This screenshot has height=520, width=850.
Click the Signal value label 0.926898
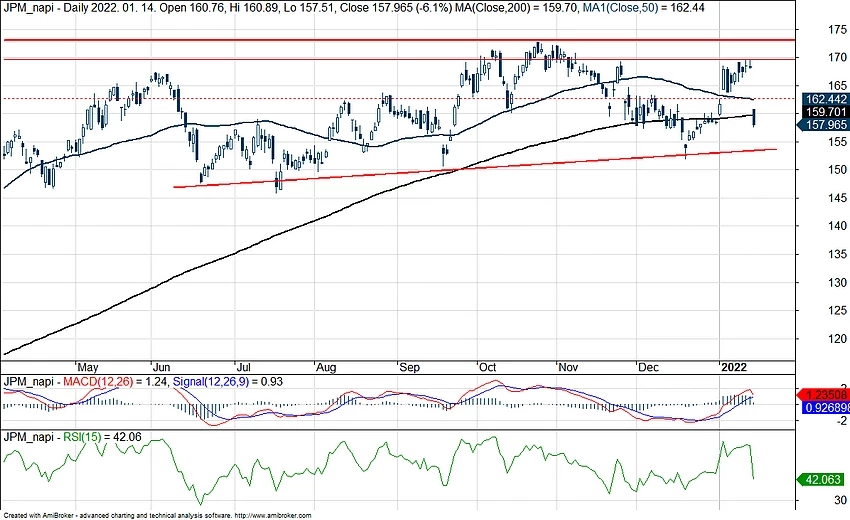pyautogui.click(x=826, y=407)
